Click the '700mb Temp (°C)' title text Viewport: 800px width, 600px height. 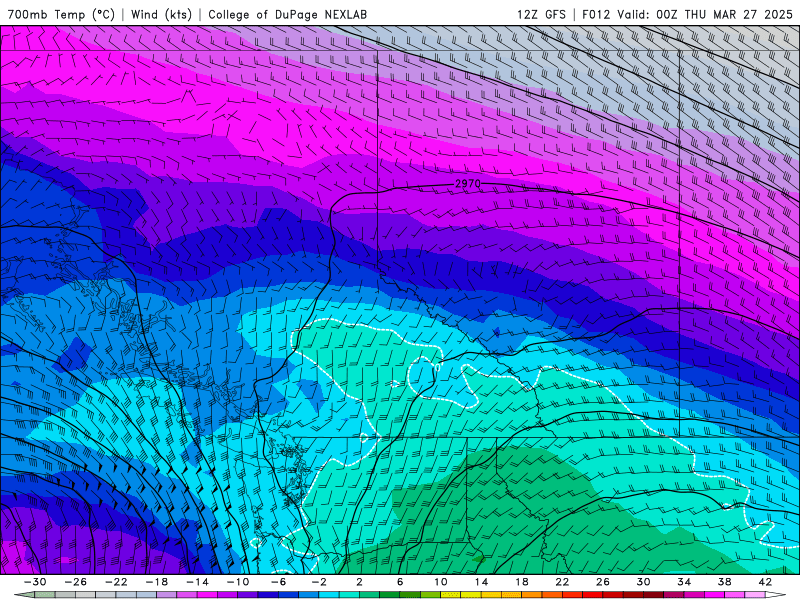61,14
